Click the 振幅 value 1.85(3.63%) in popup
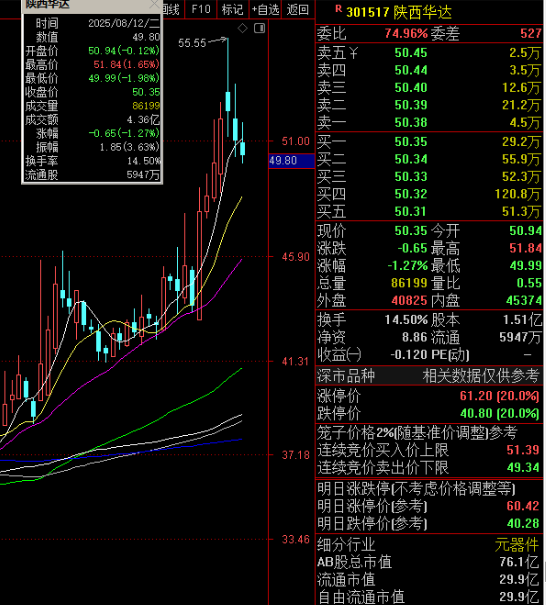Image resolution: width=546 pixels, height=605 pixels. pyautogui.click(x=129, y=147)
